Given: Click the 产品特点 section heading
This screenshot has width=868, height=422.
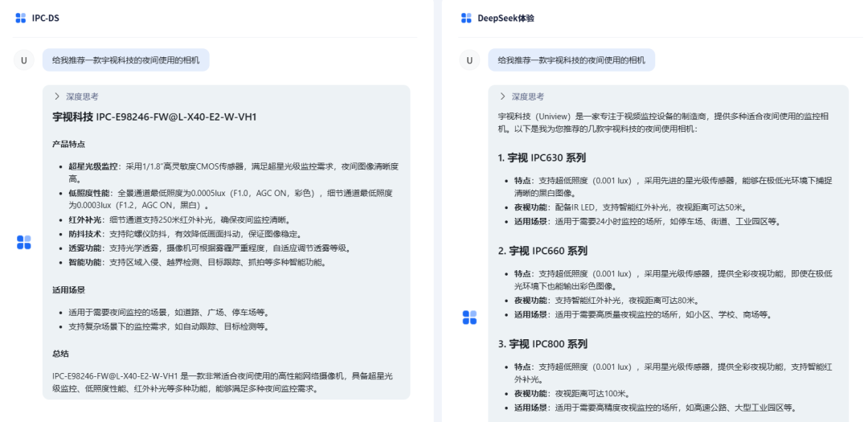Looking at the screenshot, I should point(68,144).
